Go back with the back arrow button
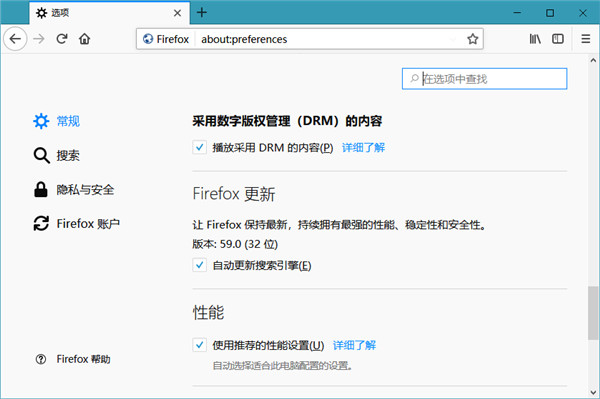The height and width of the screenshot is (399, 600). point(15,39)
